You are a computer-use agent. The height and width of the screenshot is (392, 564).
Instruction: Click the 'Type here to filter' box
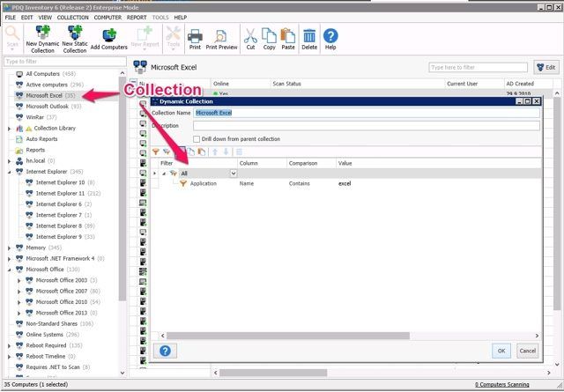click(x=478, y=67)
